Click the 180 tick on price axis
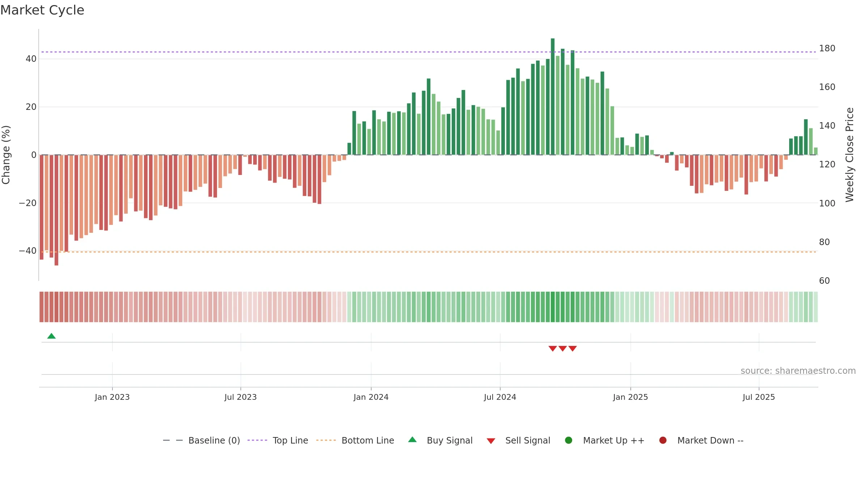This screenshot has width=868, height=488. pos(827,48)
